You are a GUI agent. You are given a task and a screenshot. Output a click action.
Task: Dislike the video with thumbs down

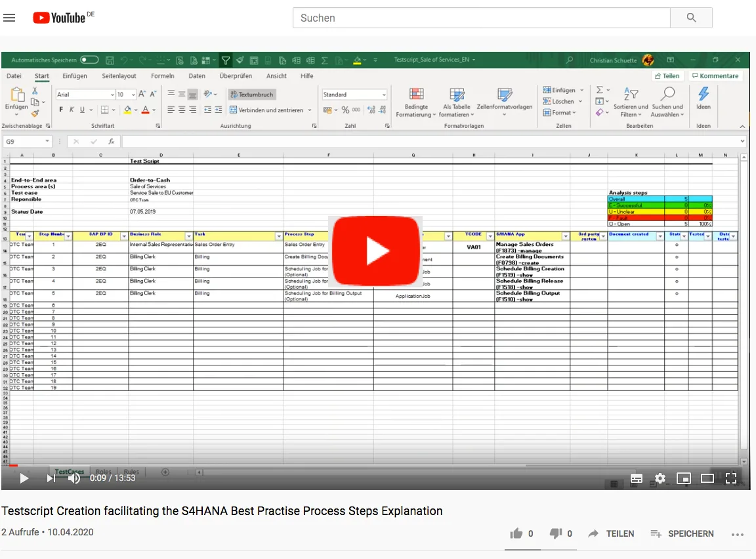(556, 533)
